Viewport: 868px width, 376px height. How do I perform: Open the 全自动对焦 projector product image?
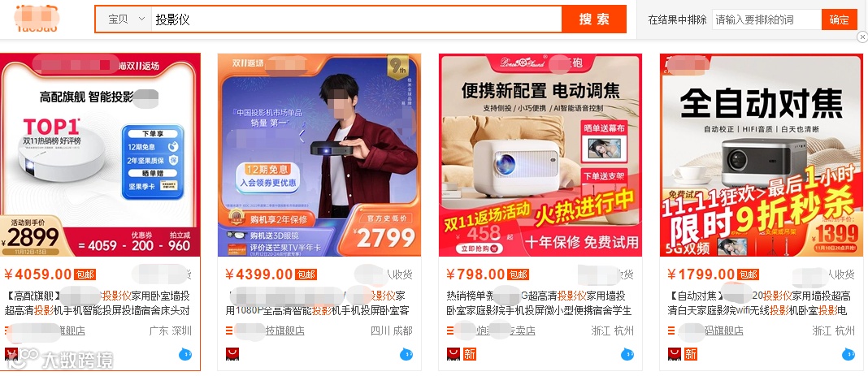click(762, 155)
